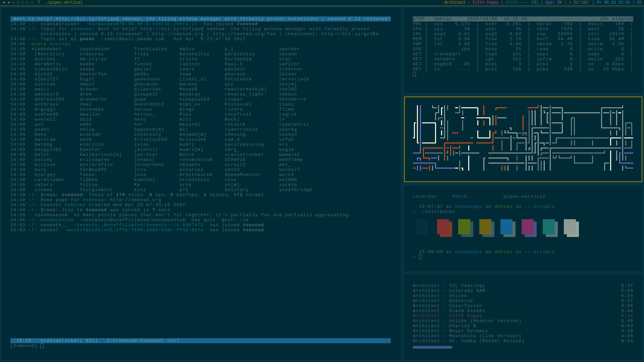The width and height of the screenshot is (644, 362).
Task: Click the US keyboard layout indicator
Action: pyautogui.click(x=639, y=3)
